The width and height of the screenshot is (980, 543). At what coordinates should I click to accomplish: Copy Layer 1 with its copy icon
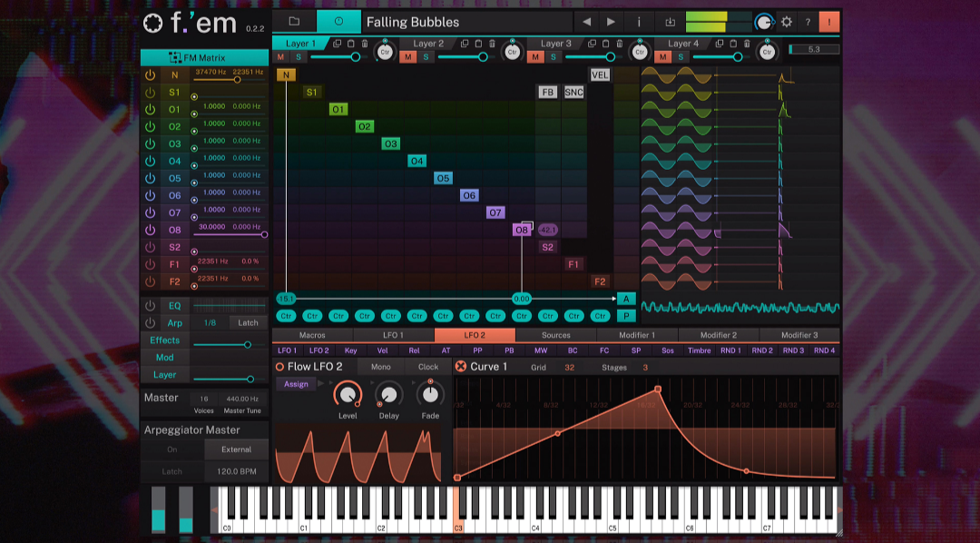pos(337,44)
